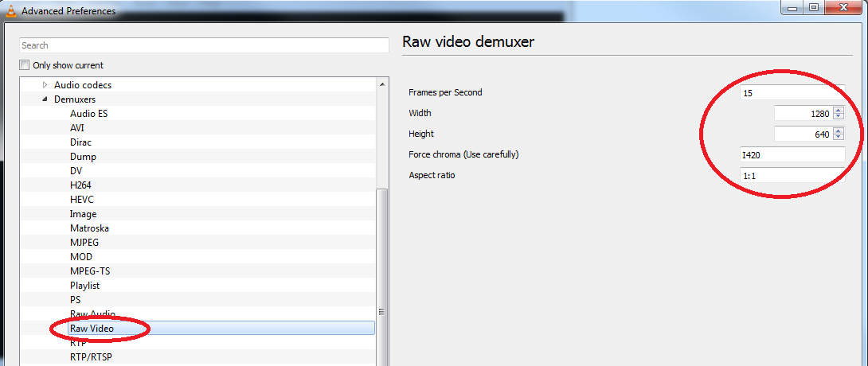Select the Dirac demuxer entry
Image resolution: width=868 pixels, height=366 pixels.
(x=80, y=142)
